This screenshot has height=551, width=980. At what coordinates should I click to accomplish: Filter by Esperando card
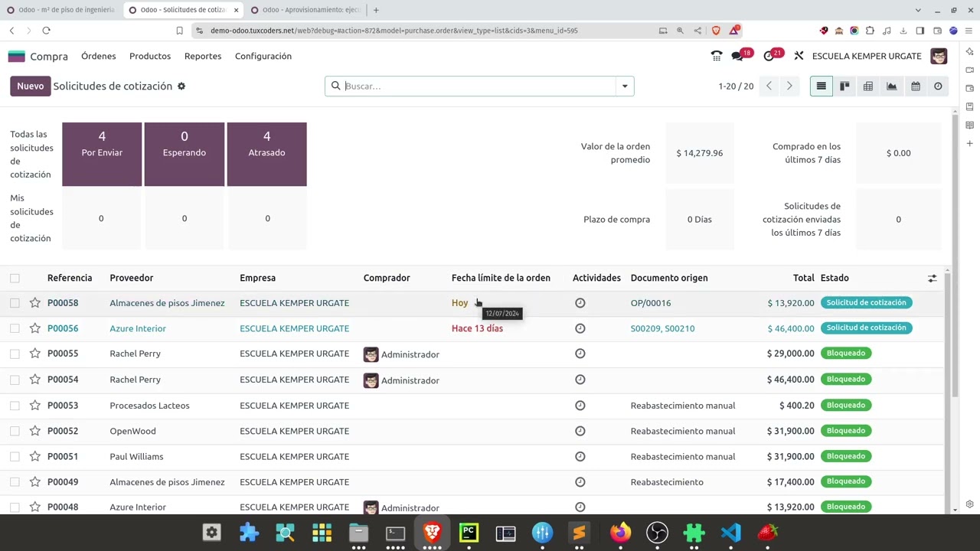click(185, 154)
